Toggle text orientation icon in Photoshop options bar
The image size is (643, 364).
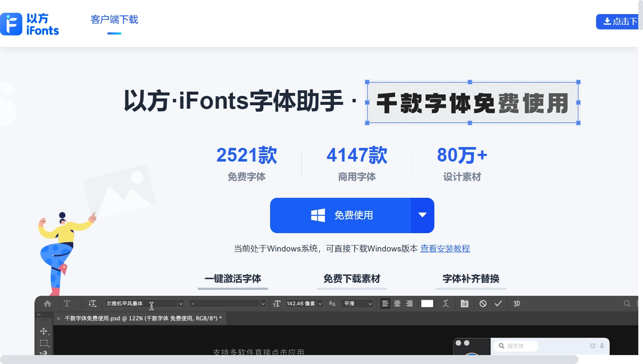pyautogui.click(x=92, y=303)
